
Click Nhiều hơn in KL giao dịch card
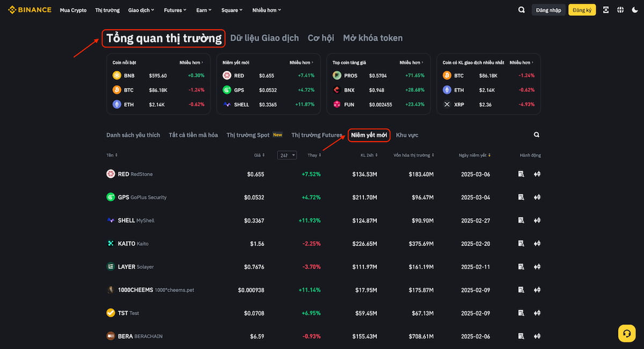pos(522,63)
